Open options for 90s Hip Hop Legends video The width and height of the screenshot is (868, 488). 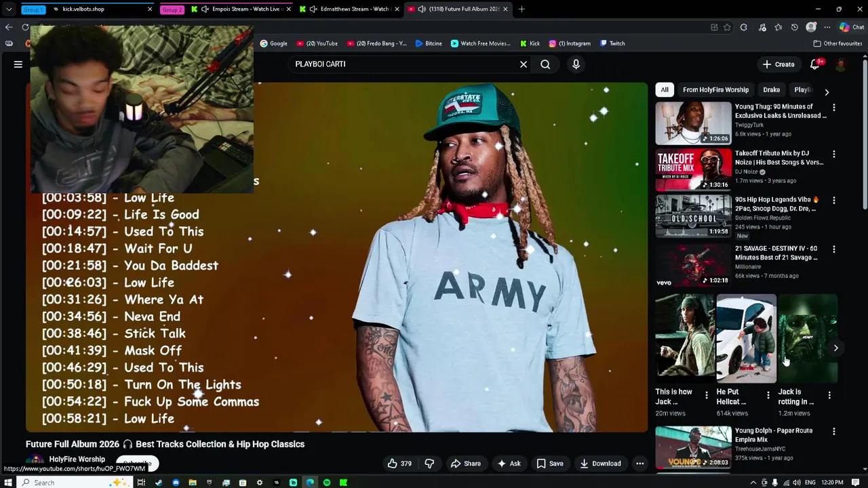[x=834, y=201]
